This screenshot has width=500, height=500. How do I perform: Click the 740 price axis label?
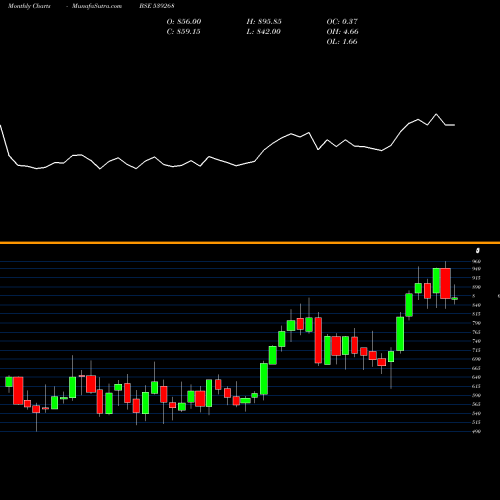(477, 341)
